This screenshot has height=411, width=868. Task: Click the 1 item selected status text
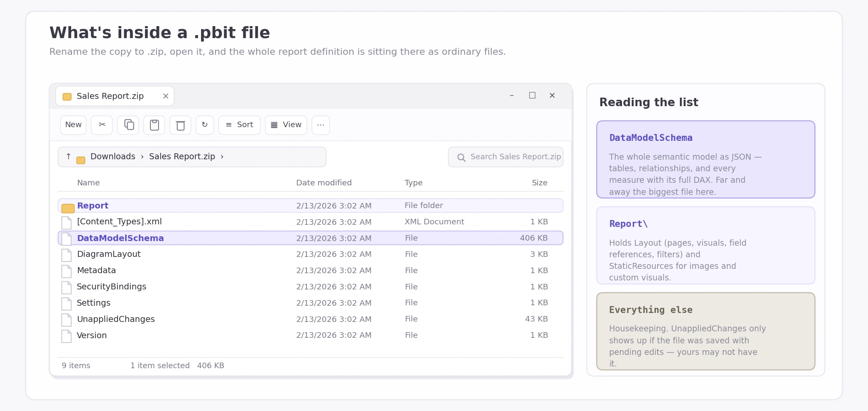tap(160, 366)
